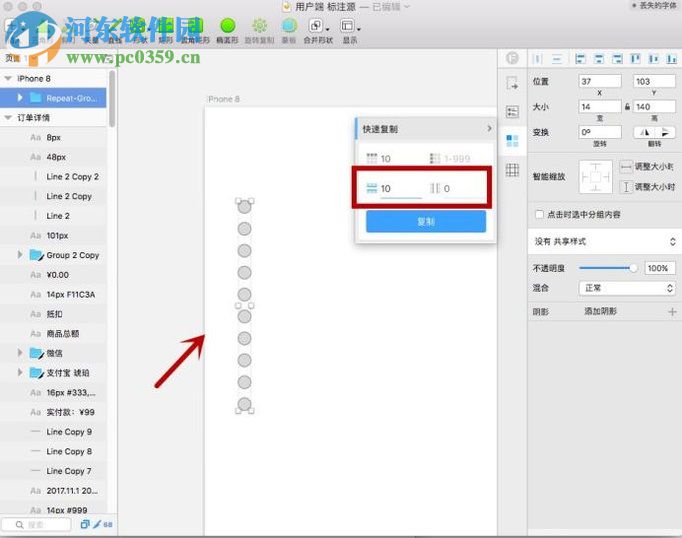Click the Mask tool in toolbar
This screenshot has width=682, height=538.
288,26
